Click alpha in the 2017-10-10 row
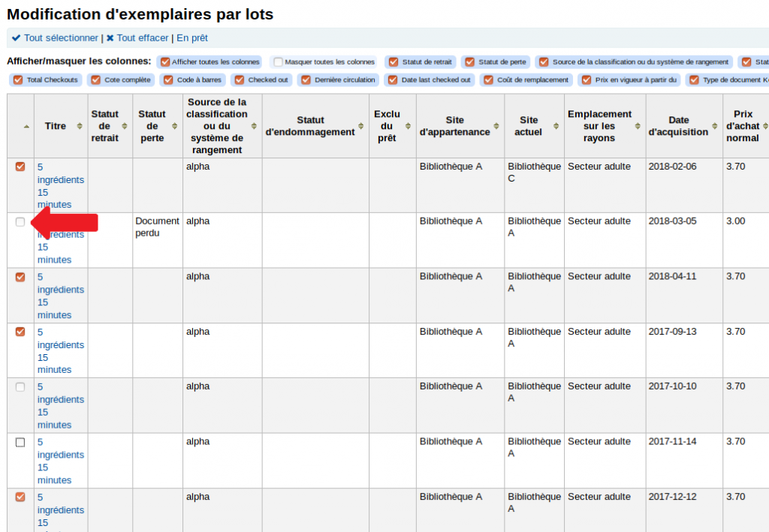This screenshot has height=532, width=769. pyautogui.click(x=198, y=386)
